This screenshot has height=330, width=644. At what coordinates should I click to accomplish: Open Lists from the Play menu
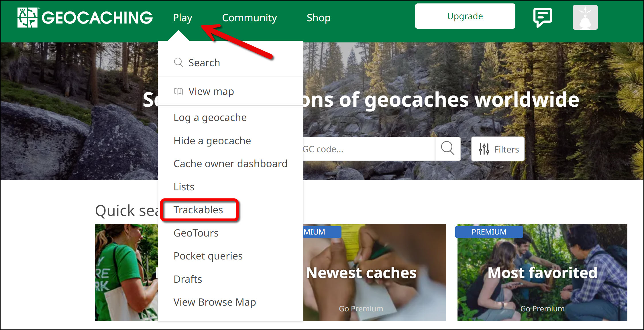tap(184, 187)
